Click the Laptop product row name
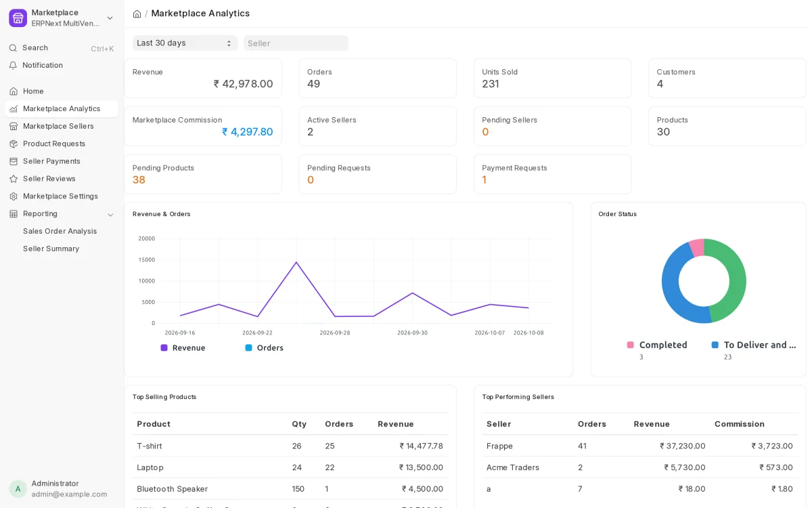 150,467
